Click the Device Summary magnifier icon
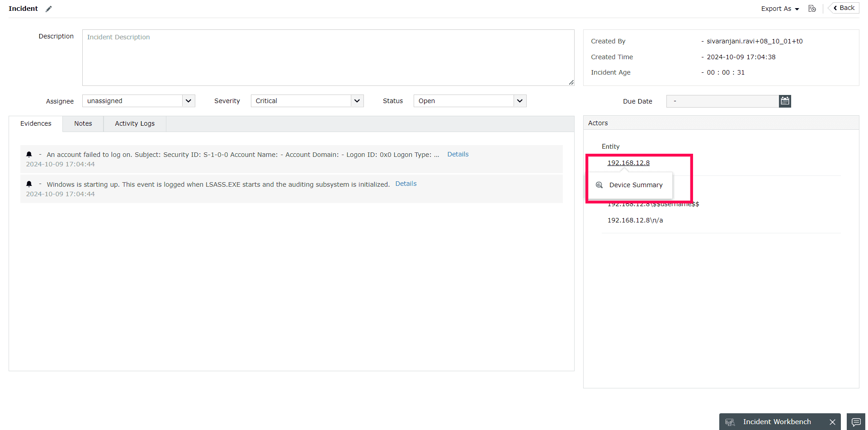Viewport: 868px width, 430px height. click(x=599, y=185)
